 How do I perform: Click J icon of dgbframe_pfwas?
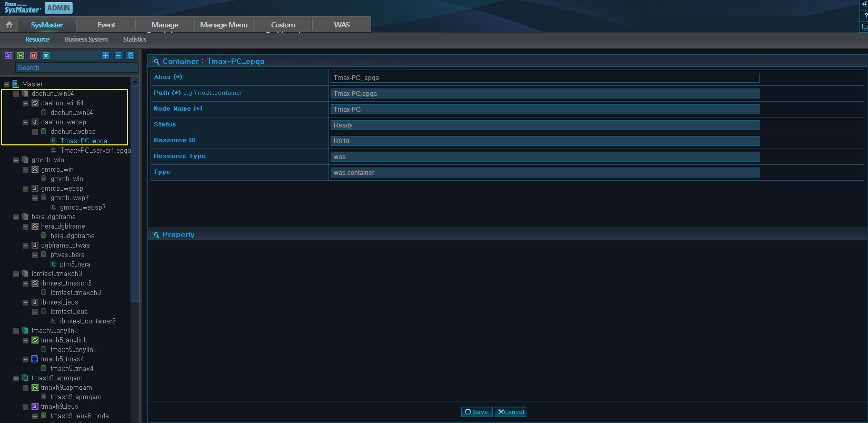pos(35,245)
